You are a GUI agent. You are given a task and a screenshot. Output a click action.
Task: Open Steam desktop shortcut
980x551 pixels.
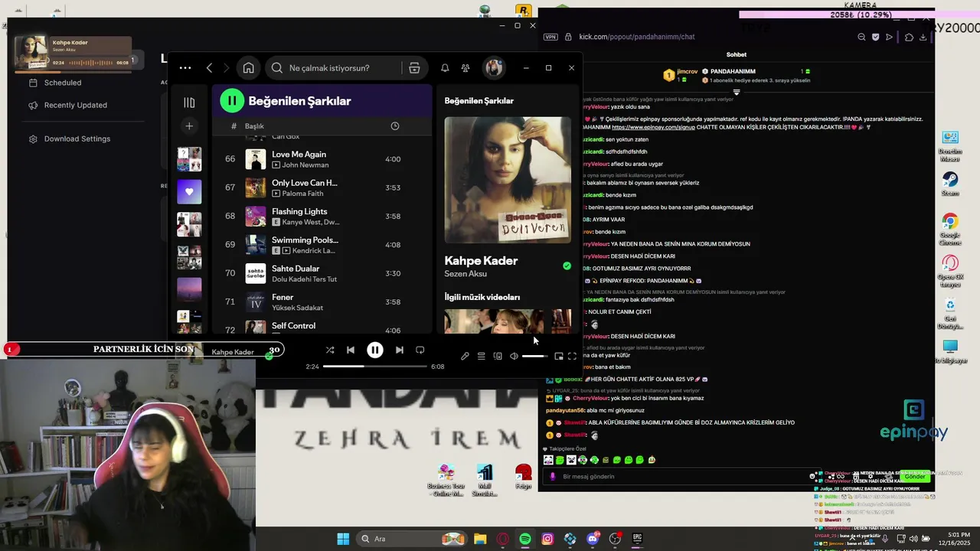coord(950,184)
